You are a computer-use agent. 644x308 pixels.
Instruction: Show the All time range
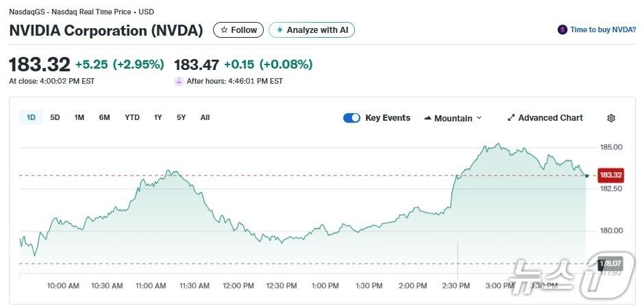pyautogui.click(x=205, y=117)
